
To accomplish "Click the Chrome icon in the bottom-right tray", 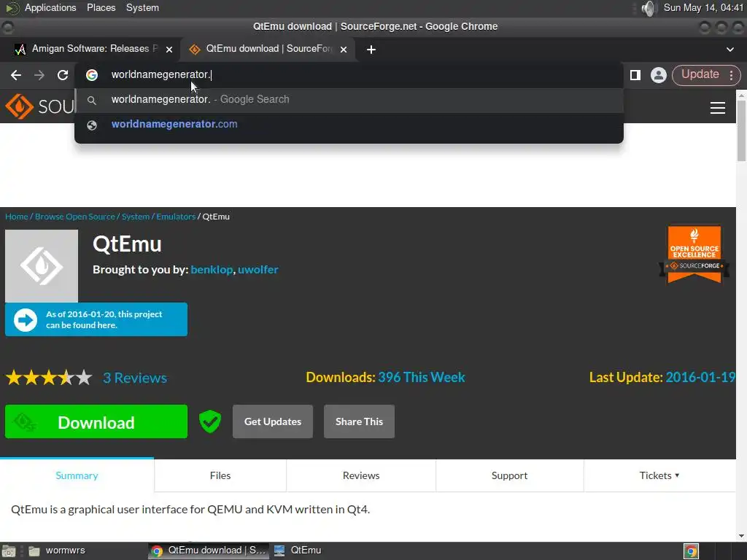I will [691, 551].
